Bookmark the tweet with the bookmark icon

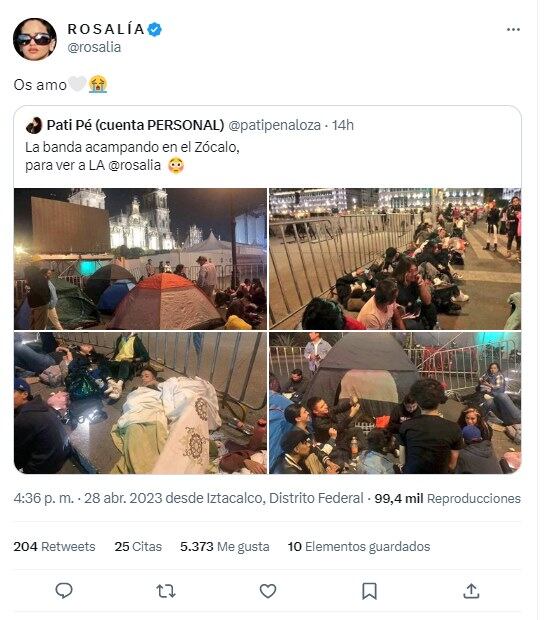point(369,591)
